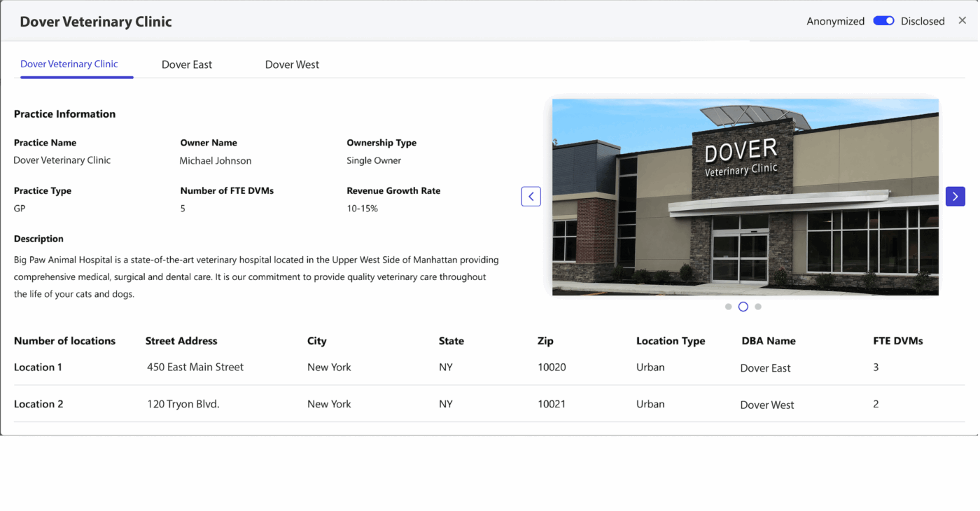Click the Dover West DBA name

pyautogui.click(x=767, y=405)
